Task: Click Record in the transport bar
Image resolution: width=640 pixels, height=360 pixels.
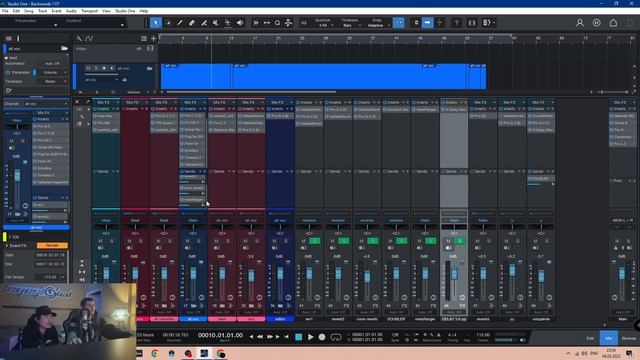Action: click(322, 337)
